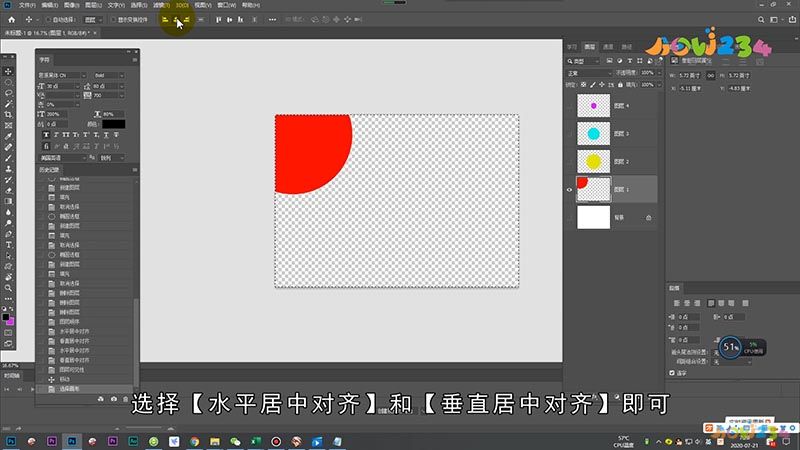Image resolution: width=800 pixels, height=450 pixels.
Task: Select the Pen tool
Action: 8,234
